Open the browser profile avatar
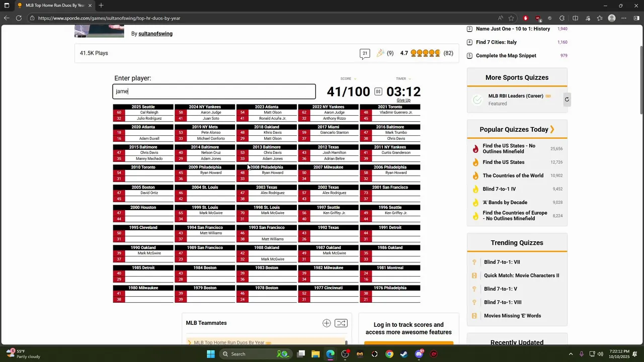This screenshot has width=644, height=362. pos(612,18)
